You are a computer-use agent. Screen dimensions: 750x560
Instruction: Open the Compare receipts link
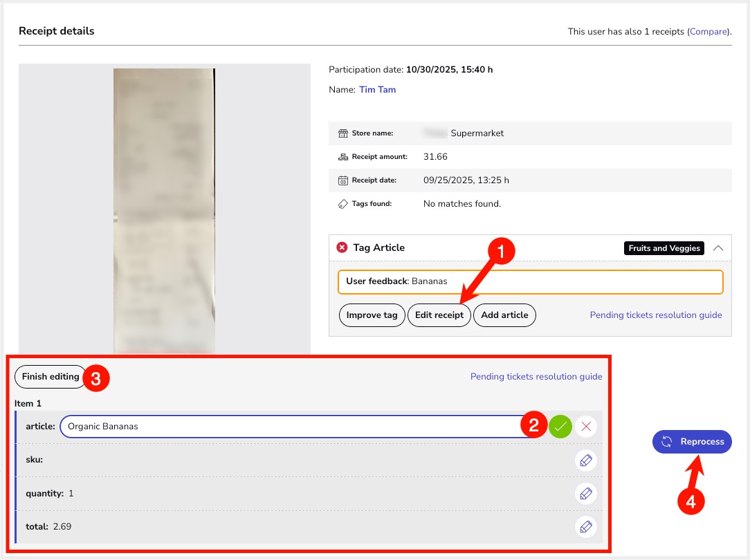coord(708,32)
